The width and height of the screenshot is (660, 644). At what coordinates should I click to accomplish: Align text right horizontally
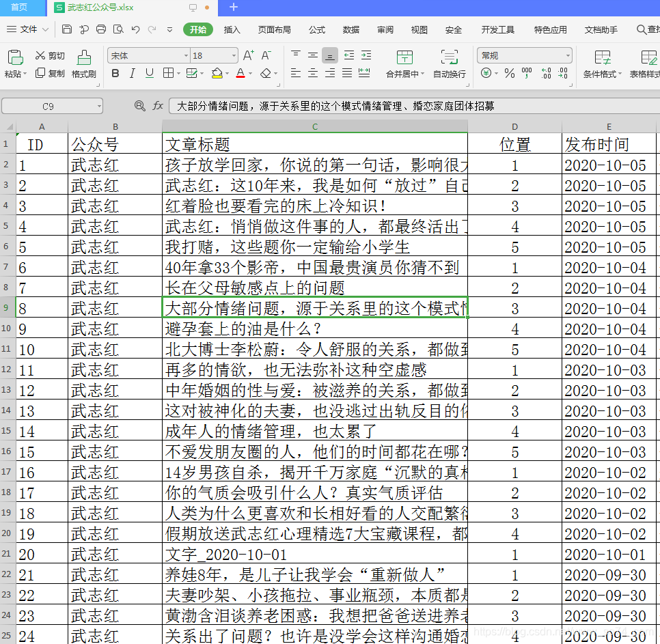330,73
